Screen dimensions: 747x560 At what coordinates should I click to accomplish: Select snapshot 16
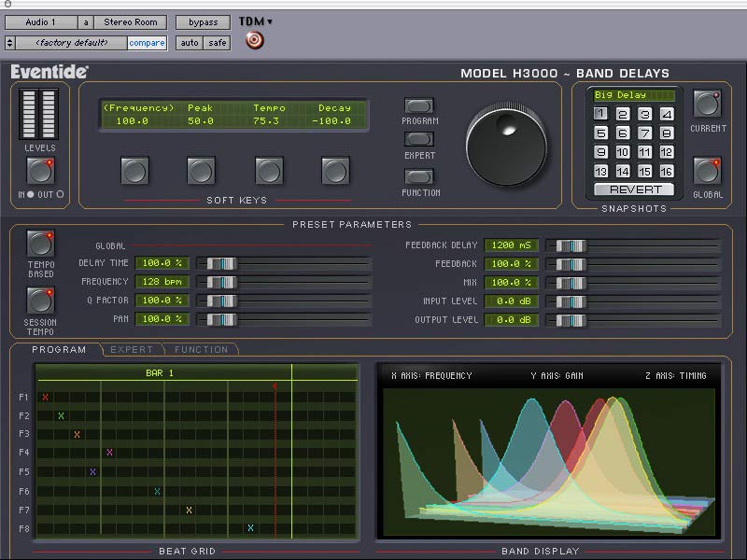[x=667, y=171]
